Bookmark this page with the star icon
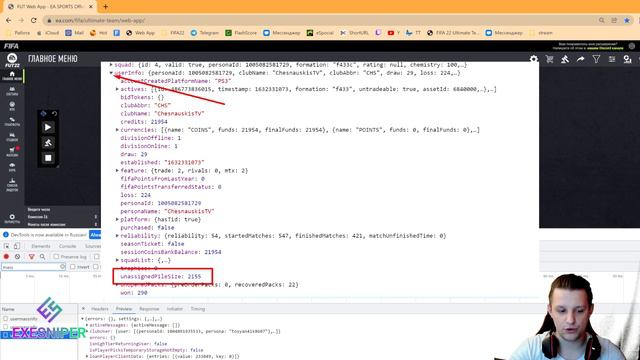This screenshot has height=360, width=640. (627, 20)
